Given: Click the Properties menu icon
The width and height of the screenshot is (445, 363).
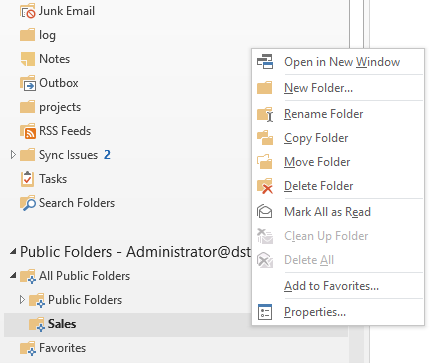Looking at the screenshot, I should pos(265,312).
